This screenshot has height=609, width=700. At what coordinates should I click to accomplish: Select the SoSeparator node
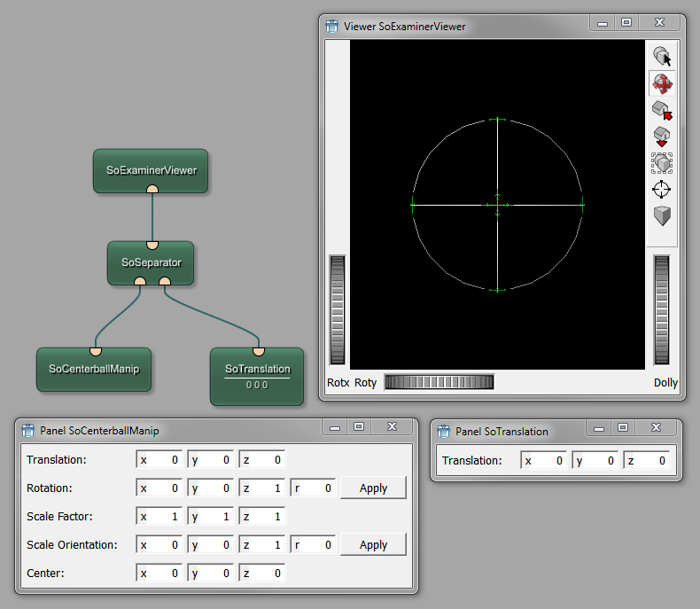click(x=151, y=262)
